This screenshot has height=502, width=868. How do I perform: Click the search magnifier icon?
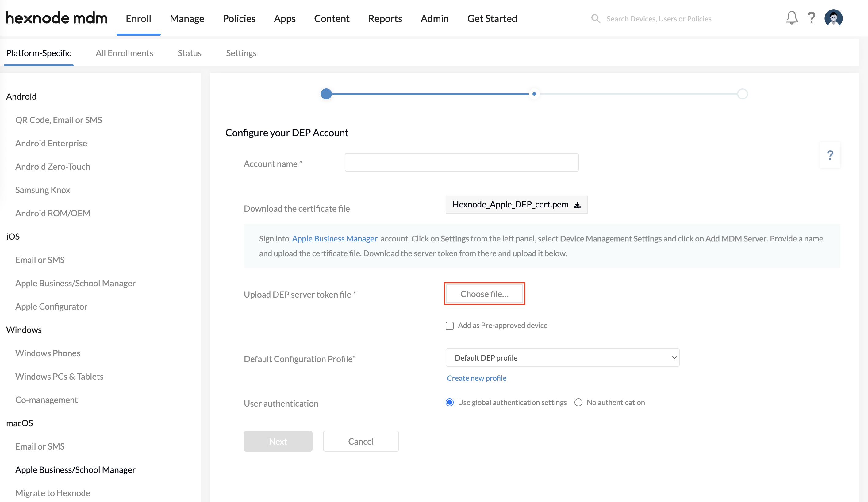pyautogui.click(x=596, y=19)
